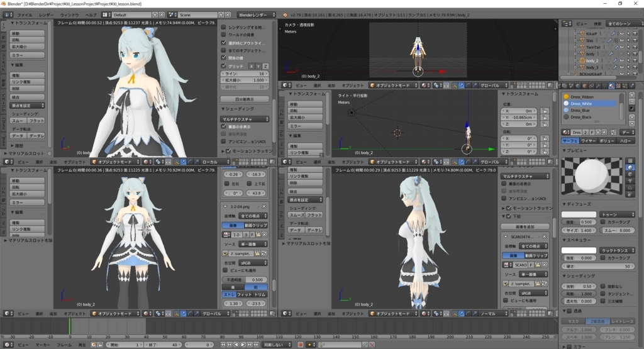The width and height of the screenshot is (644, 349).
Task: Click the pivot point icon in top-left viewport header
Action: [159, 162]
